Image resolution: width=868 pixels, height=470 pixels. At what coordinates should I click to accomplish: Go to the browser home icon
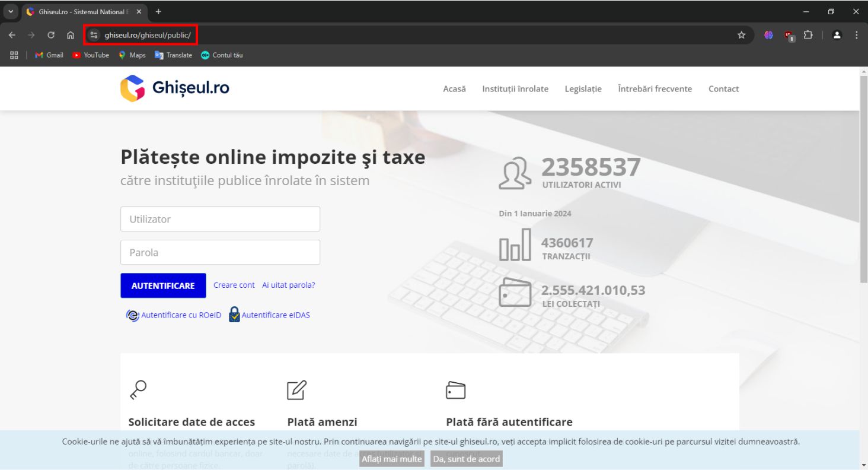point(70,35)
